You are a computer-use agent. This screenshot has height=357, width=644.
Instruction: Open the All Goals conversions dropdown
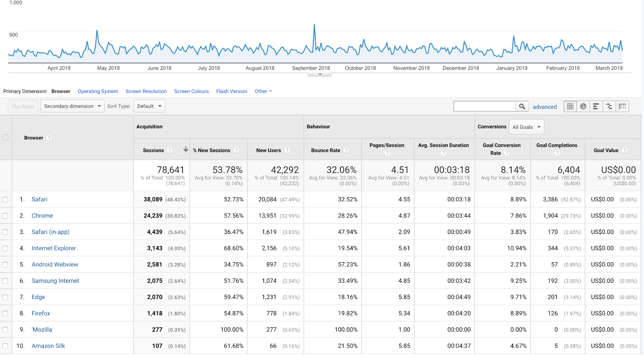coord(526,127)
